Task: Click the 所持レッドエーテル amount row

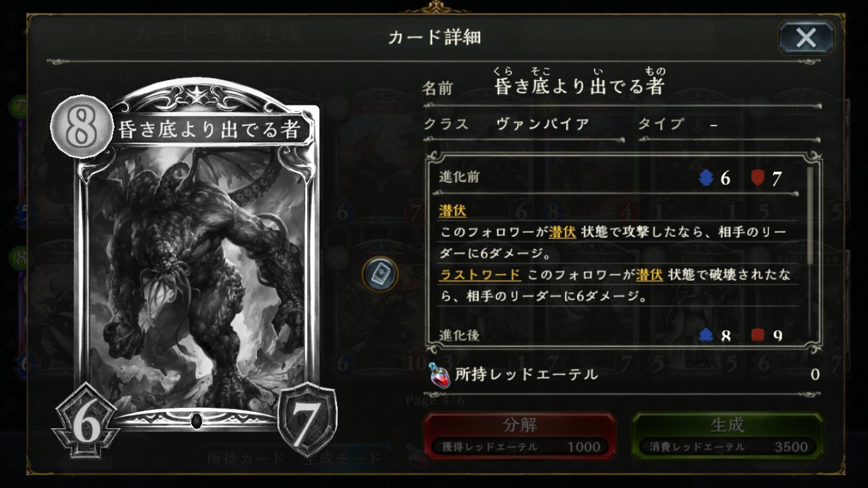Action: click(x=623, y=375)
